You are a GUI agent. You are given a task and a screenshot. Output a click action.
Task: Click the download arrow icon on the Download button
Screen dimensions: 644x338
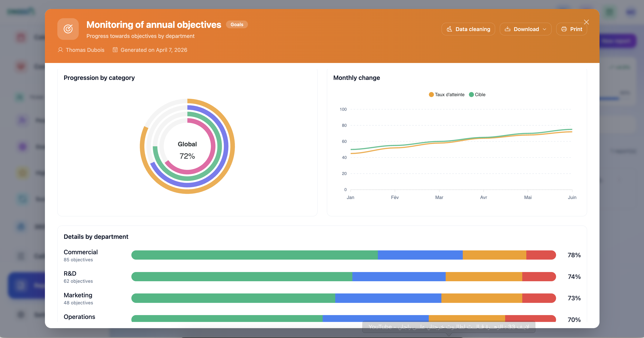[508, 29]
